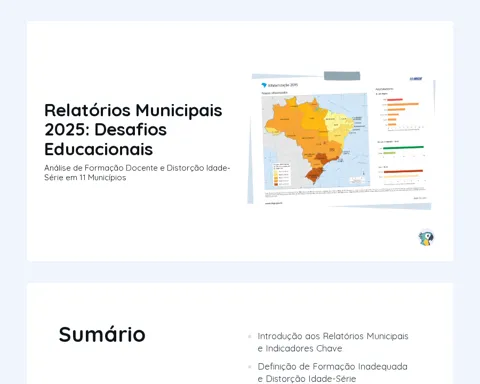
Task: Click the long green bar in middle chart
Action: coord(403,147)
